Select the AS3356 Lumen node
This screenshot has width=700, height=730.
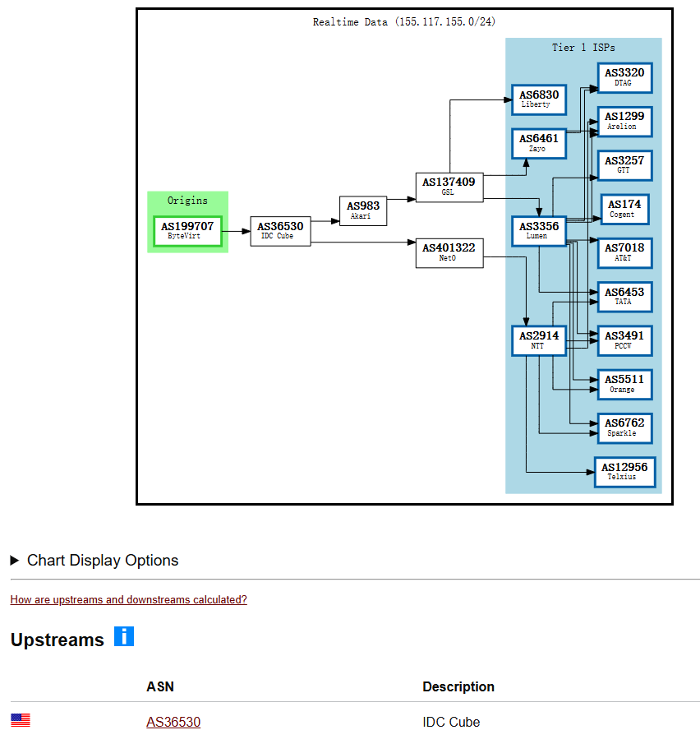coord(539,231)
